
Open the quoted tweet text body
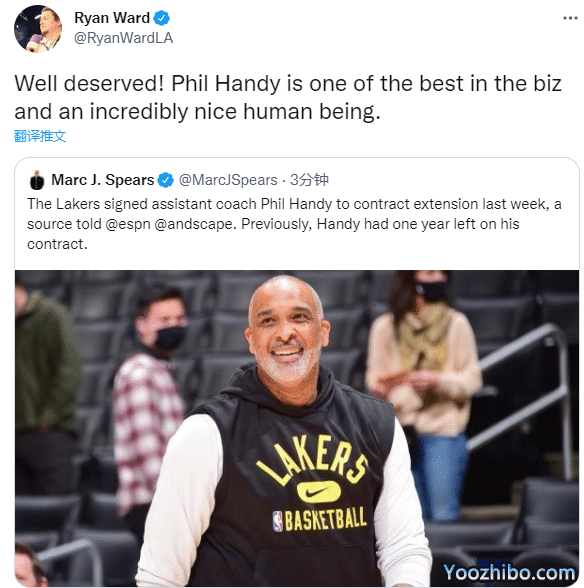(294, 224)
